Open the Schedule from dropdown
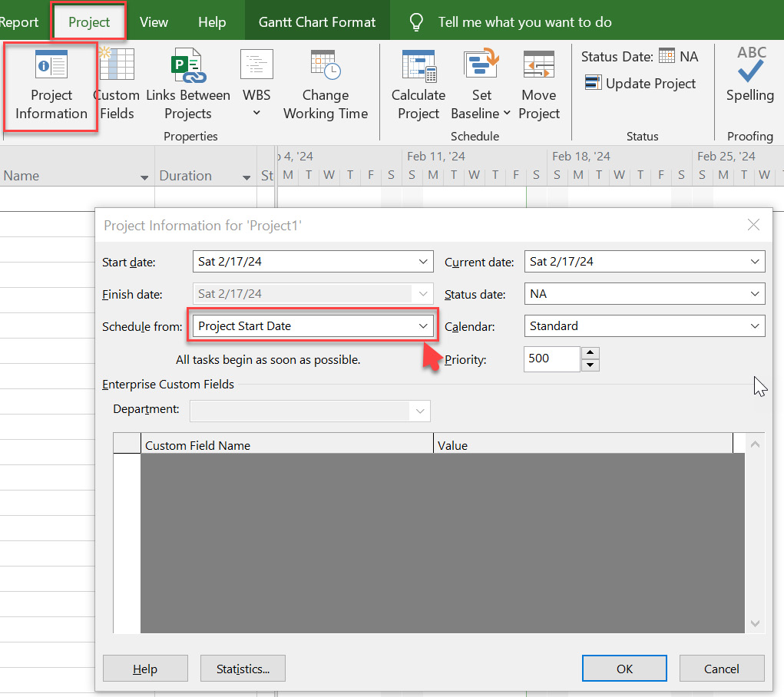 click(423, 326)
